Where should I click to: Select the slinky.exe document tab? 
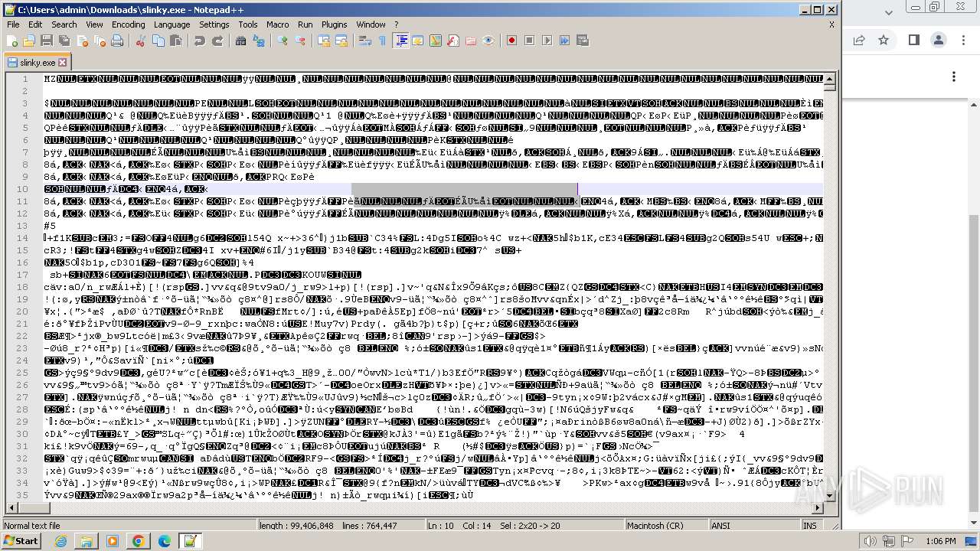[x=37, y=63]
